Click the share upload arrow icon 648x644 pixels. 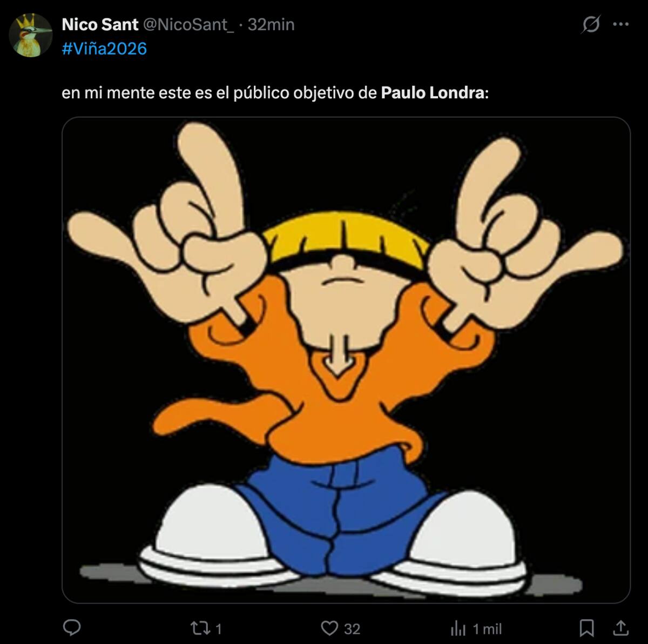click(621, 628)
